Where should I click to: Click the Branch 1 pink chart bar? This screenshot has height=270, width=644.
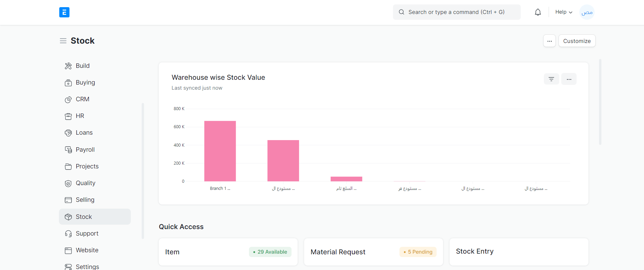point(220,151)
